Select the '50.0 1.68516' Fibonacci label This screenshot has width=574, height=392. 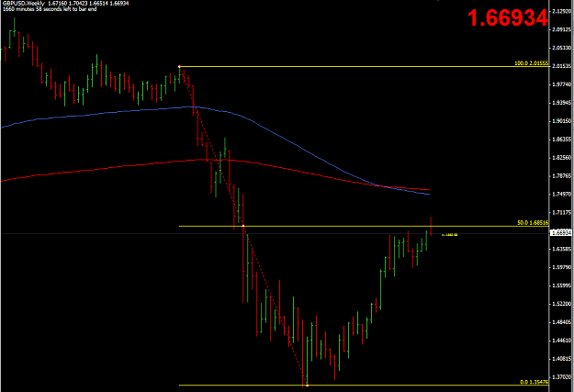point(533,222)
